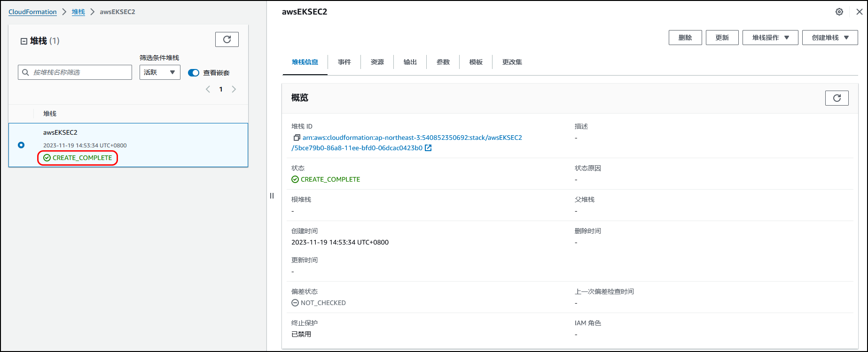Open the settings gear icon
This screenshot has height=352, width=868.
839,12
